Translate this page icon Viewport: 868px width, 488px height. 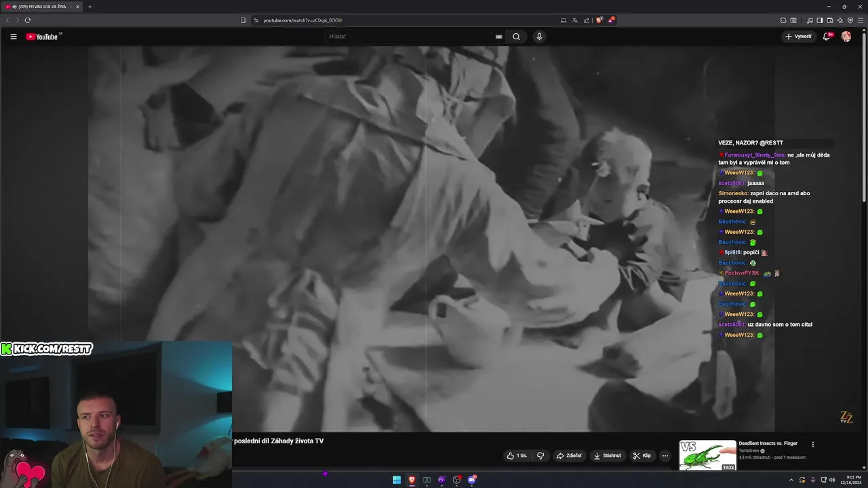point(575,20)
